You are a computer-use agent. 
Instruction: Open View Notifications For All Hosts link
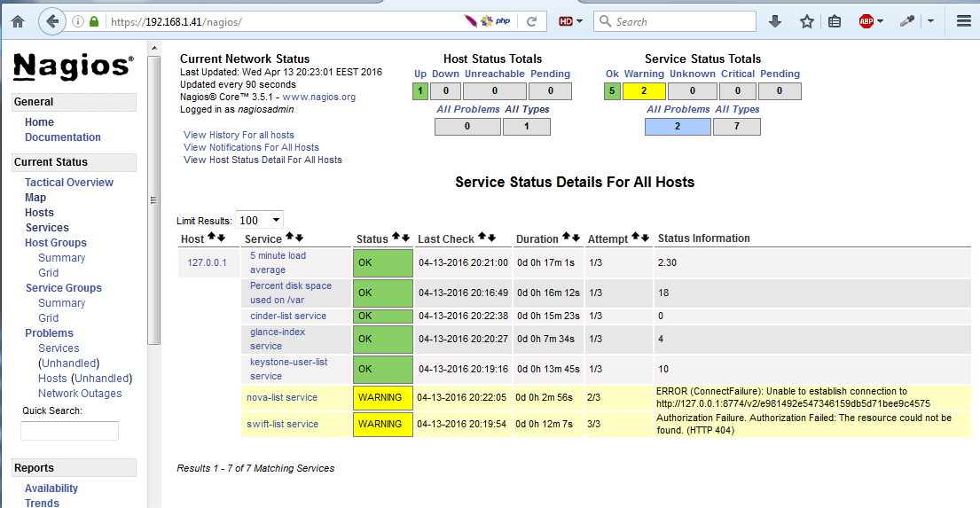pyautogui.click(x=251, y=147)
